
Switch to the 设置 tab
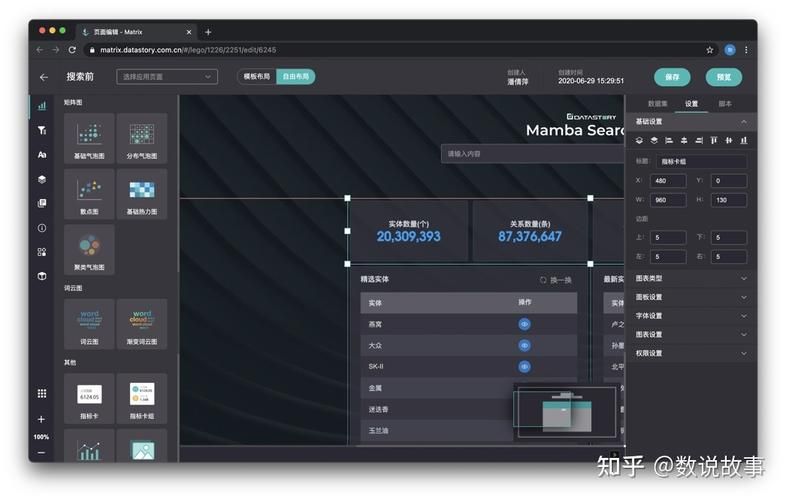(x=691, y=104)
